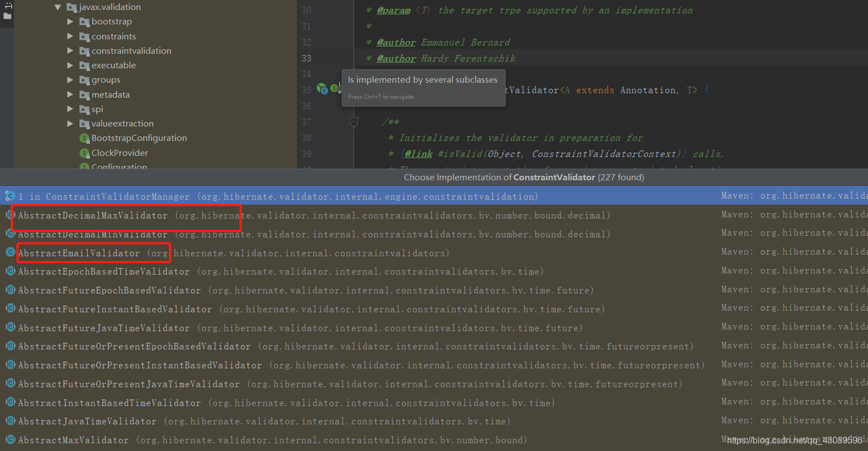Viewport: 868px width, 451px height.
Task: Expand the spi package
Action: 70,109
